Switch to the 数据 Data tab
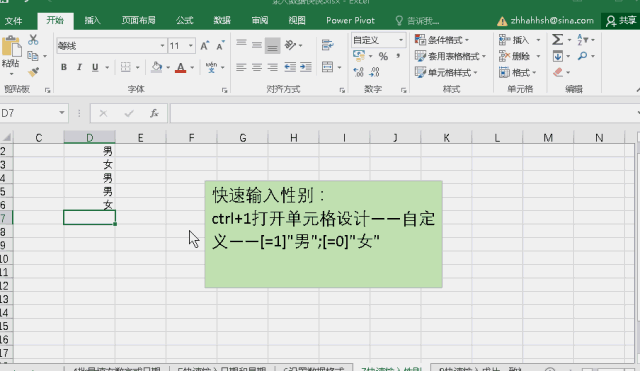The height and width of the screenshot is (371, 640). pos(222,20)
